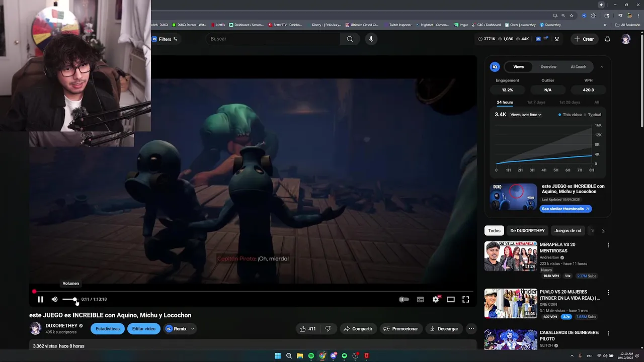Open the Netflix bookmark
The image size is (644, 362).
(218, 25)
